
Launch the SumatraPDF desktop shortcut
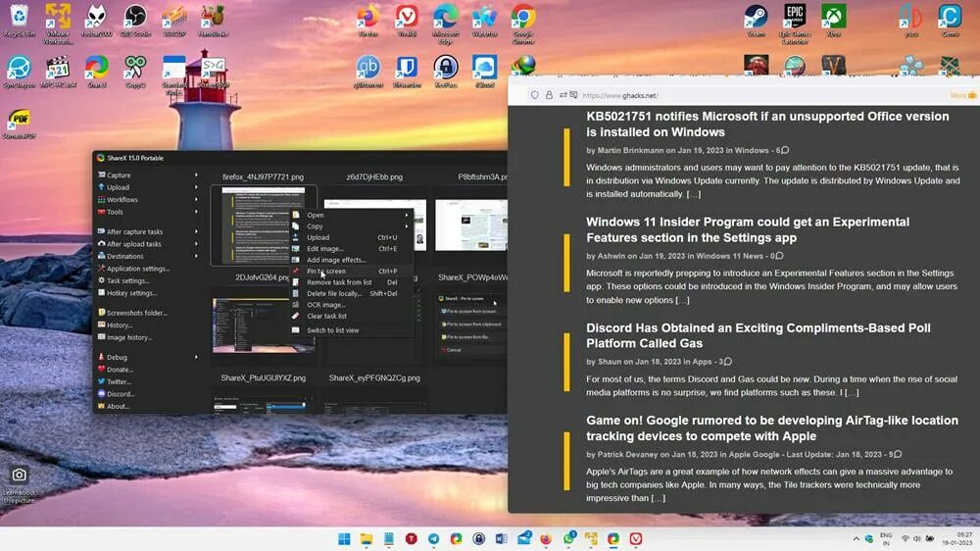tap(19, 124)
